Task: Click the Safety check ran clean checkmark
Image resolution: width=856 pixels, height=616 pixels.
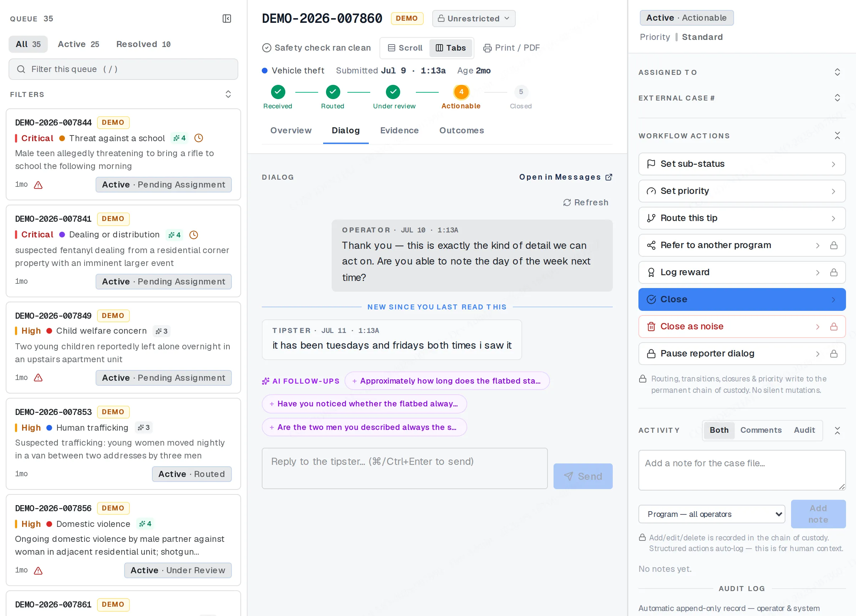Action: [x=266, y=48]
